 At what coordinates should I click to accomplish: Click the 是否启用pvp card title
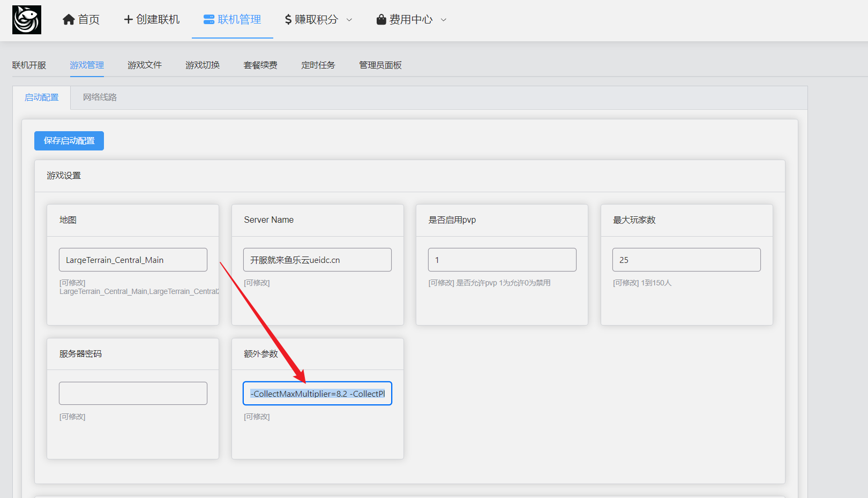point(452,220)
